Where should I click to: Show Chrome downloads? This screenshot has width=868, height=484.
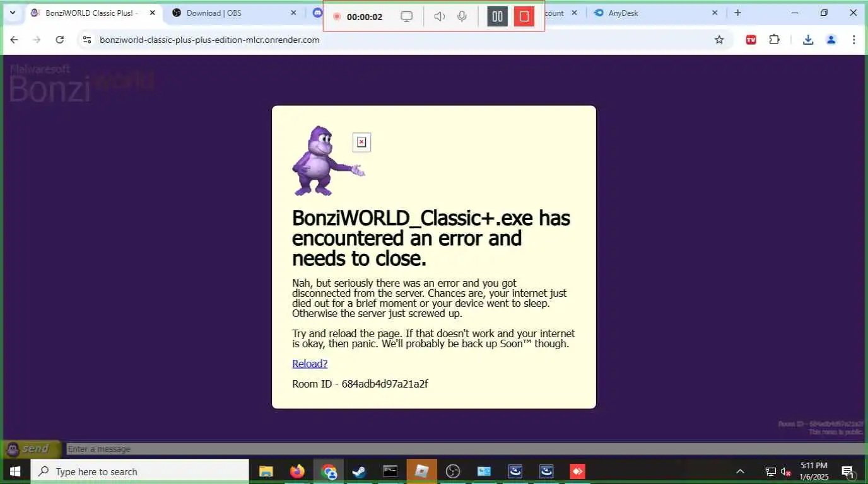point(808,40)
